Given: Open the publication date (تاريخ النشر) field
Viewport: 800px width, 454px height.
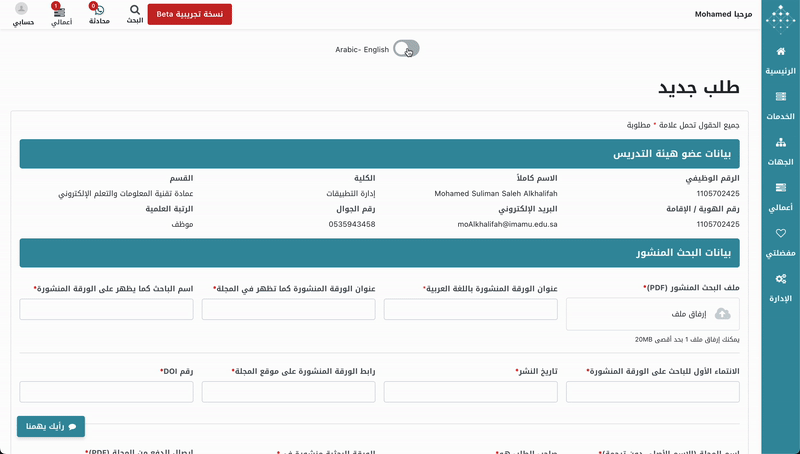Looking at the screenshot, I should (470, 392).
